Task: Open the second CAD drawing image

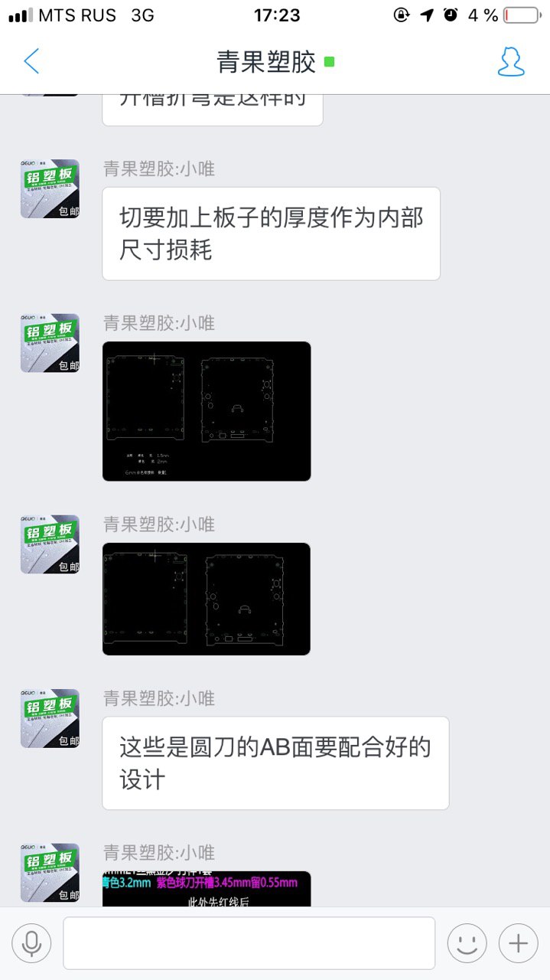Action: [207, 599]
